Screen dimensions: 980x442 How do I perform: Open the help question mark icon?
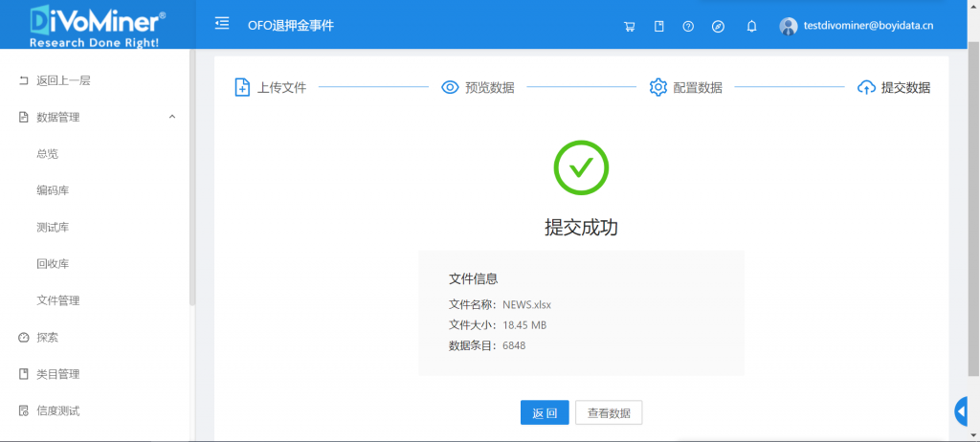click(688, 26)
